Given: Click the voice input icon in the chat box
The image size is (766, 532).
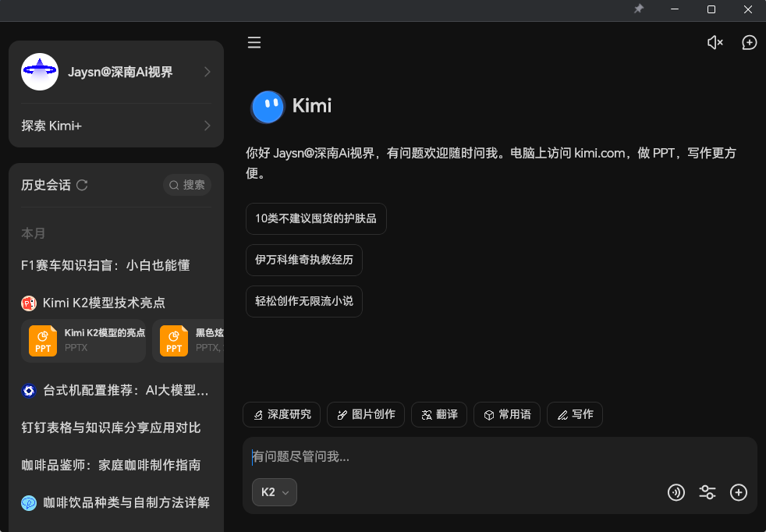Looking at the screenshot, I should coord(676,492).
